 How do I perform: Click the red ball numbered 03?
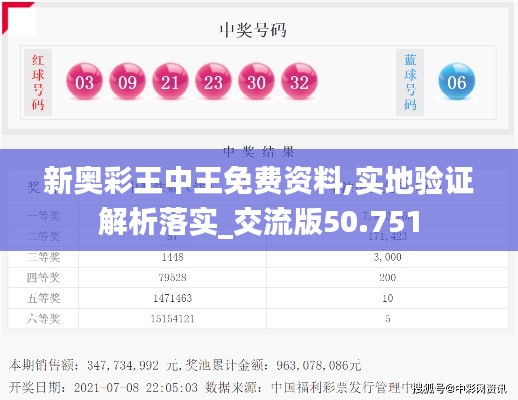click(x=84, y=81)
